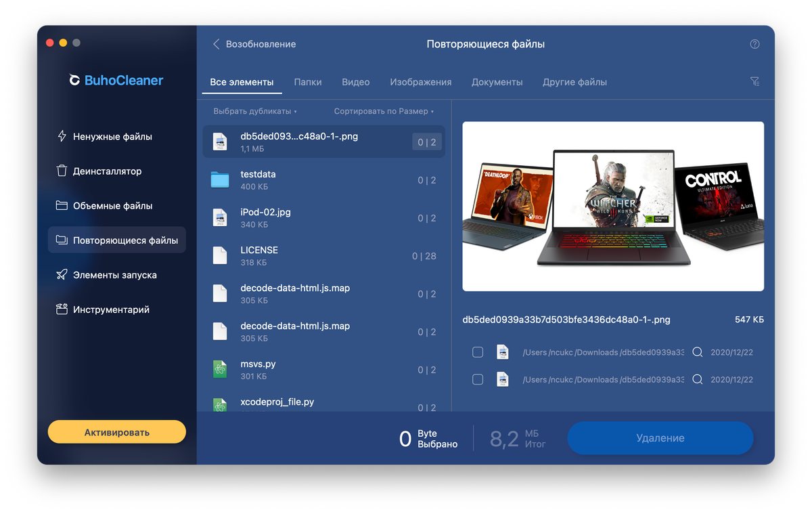Select the msvs.py row name
The width and height of the screenshot is (812, 514).
click(258, 364)
